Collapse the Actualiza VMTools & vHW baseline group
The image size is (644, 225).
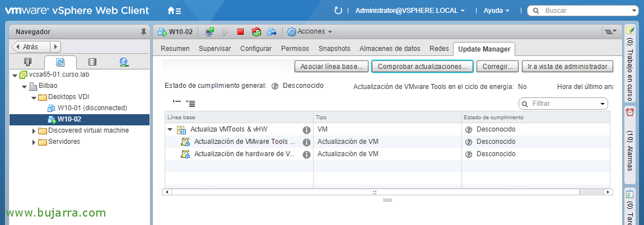click(x=170, y=130)
